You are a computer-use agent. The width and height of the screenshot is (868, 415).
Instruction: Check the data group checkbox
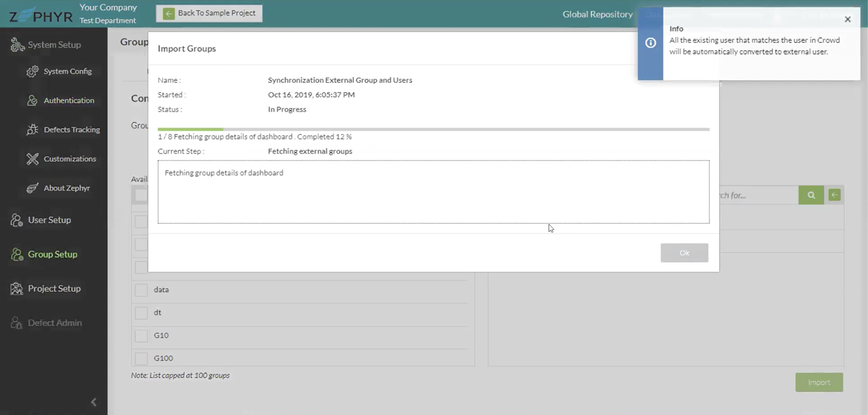[141, 290]
